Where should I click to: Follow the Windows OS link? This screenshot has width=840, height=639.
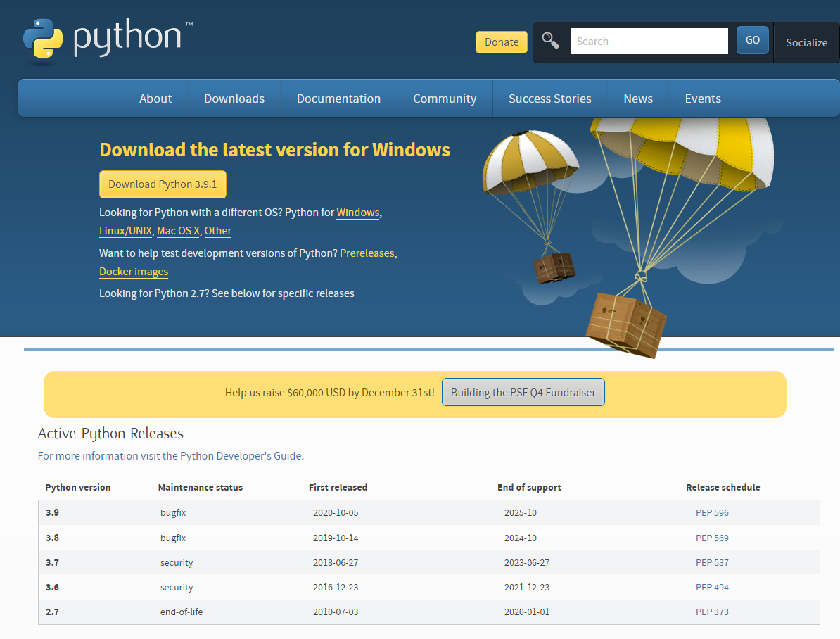point(358,213)
